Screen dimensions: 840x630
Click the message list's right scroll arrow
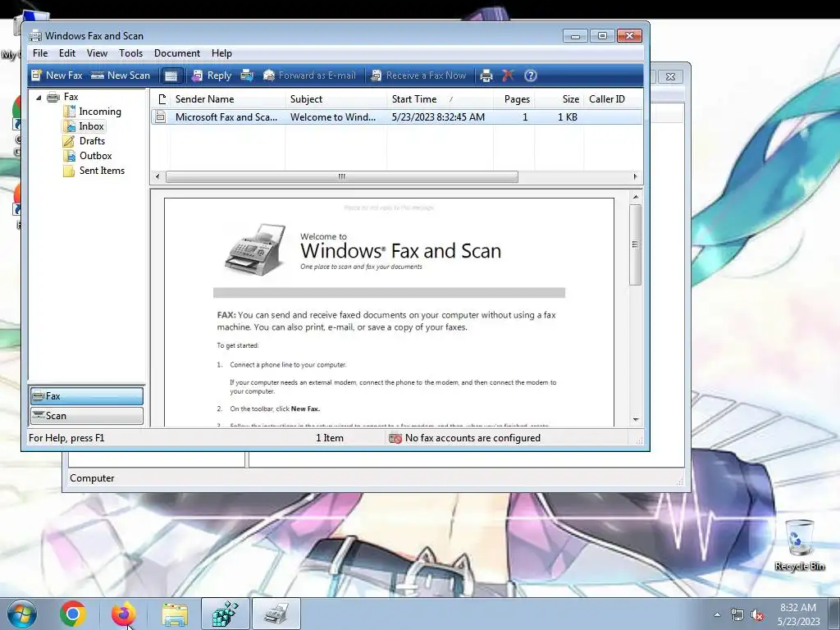(636, 177)
